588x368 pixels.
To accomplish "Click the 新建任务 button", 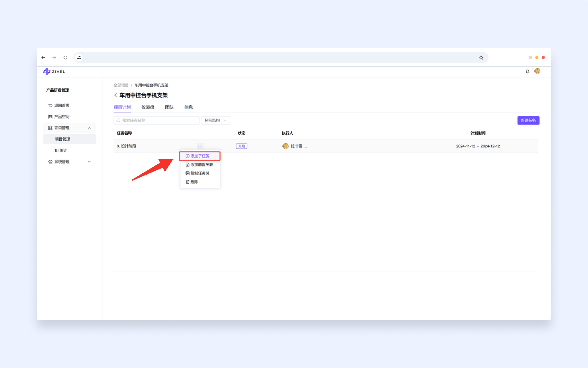I will tap(528, 120).
